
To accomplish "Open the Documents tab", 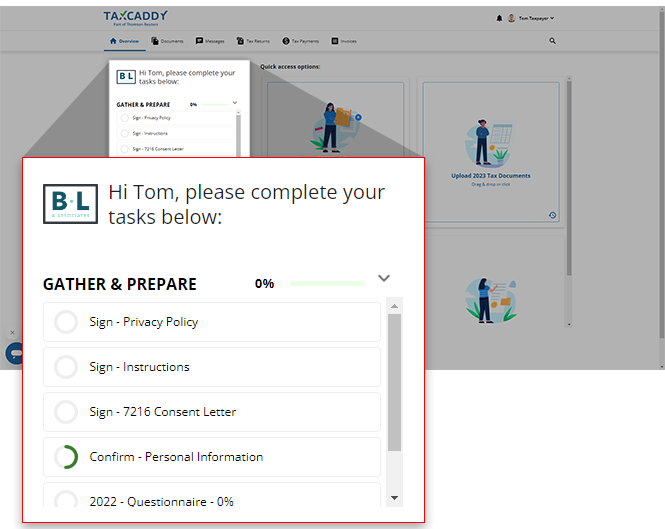I will coord(167,41).
